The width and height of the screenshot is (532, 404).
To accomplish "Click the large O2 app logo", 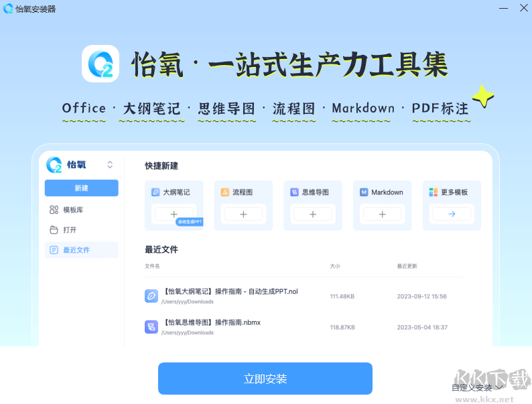I will tap(101, 64).
